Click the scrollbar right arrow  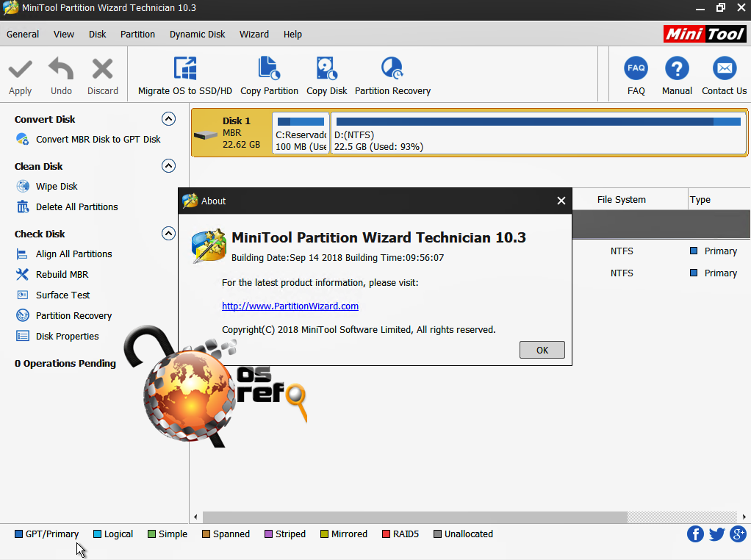pos(744,517)
